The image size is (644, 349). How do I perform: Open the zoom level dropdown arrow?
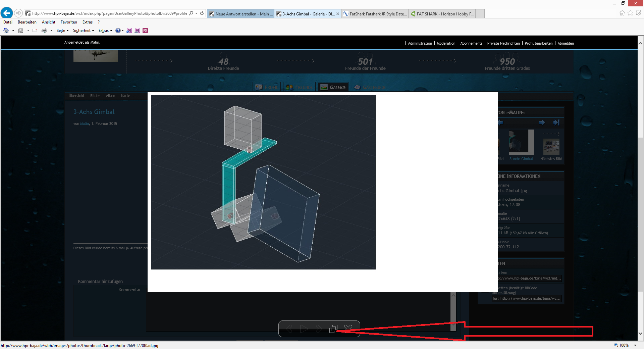[x=635, y=345]
